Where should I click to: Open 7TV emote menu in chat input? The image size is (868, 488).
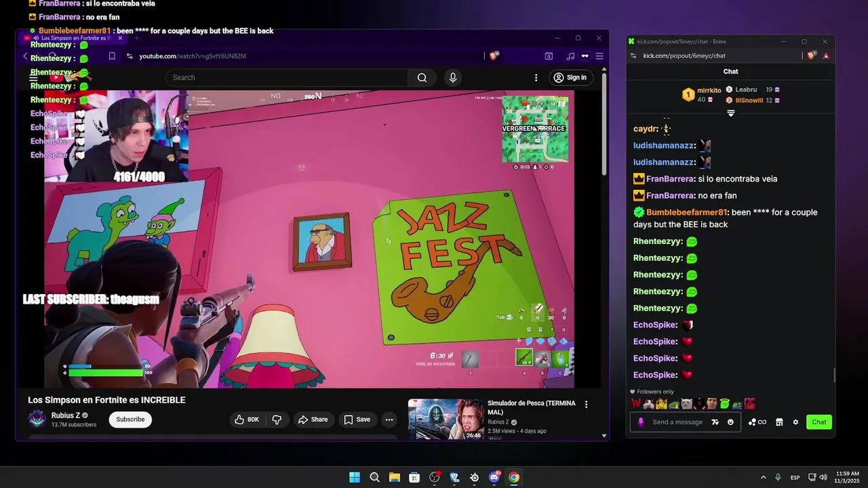coord(715,422)
